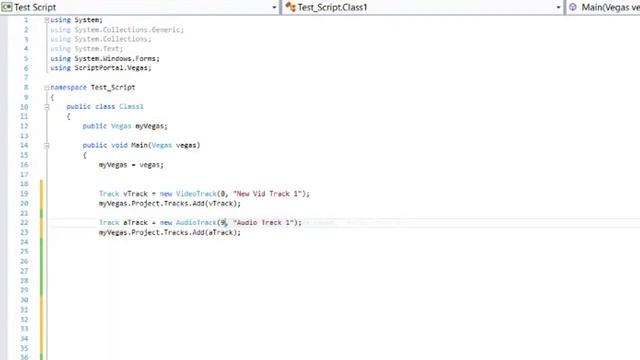Collapse the using directives block

click(47, 20)
